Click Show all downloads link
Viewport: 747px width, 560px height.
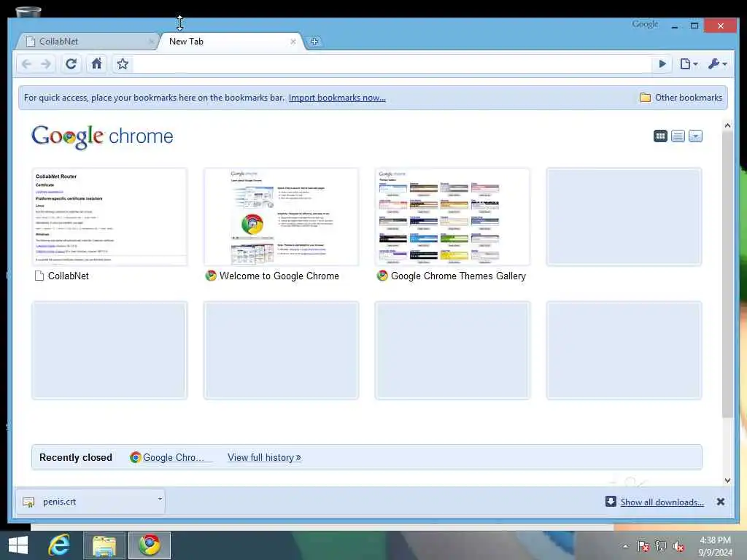point(662,502)
